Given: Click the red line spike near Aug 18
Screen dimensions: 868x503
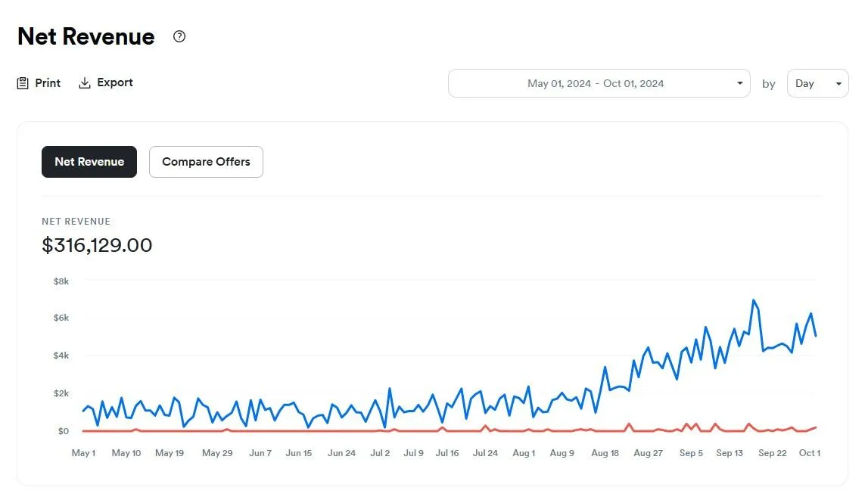Looking at the screenshot, I should (x=629, y=424).
